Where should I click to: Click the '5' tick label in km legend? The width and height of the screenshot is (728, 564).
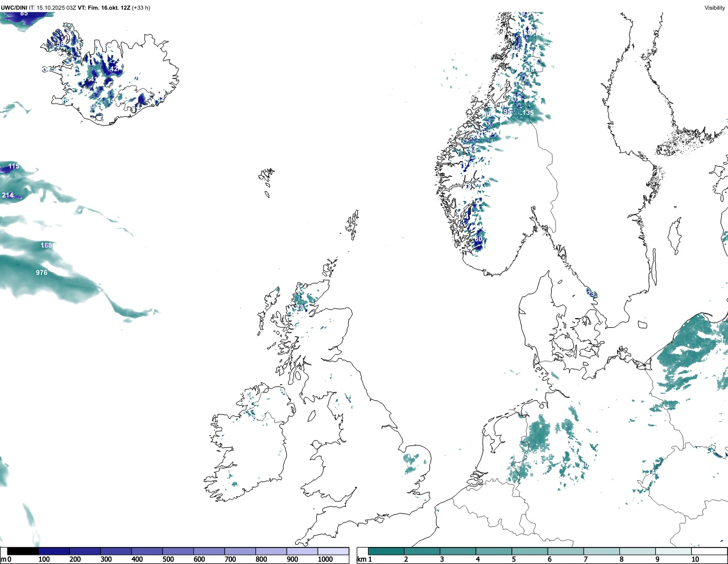514,560
